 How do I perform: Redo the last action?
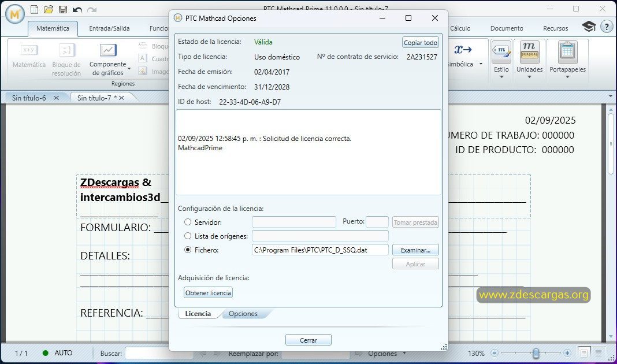(x=92, y=9)
